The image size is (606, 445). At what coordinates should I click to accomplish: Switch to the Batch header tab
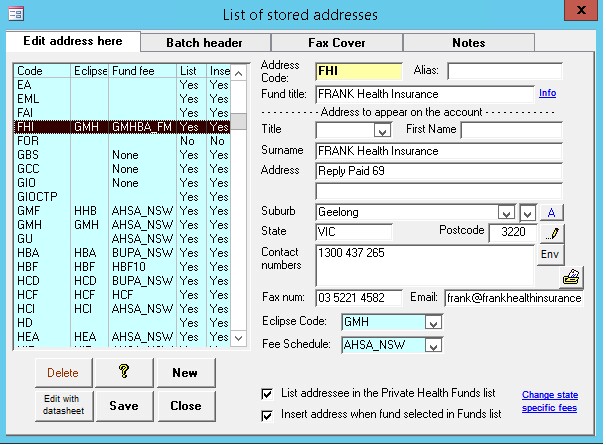click(x=204, y=43)
